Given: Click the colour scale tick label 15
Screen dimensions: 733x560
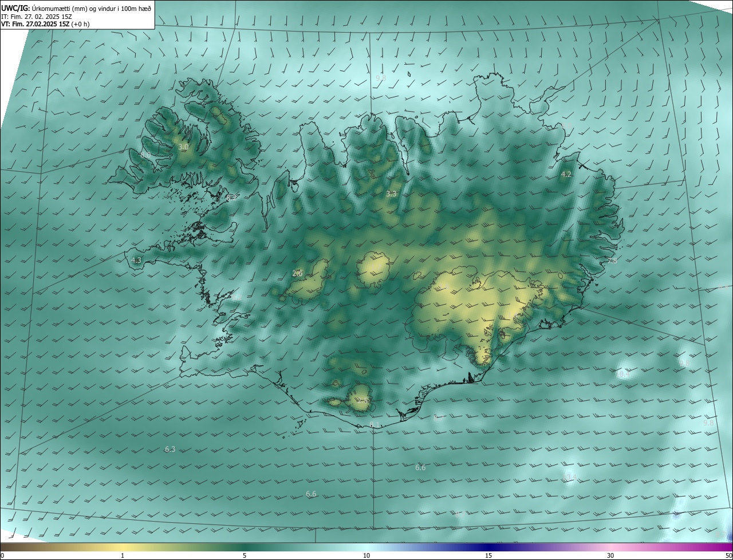Looking at the screenshot, I should coord(488,555).
